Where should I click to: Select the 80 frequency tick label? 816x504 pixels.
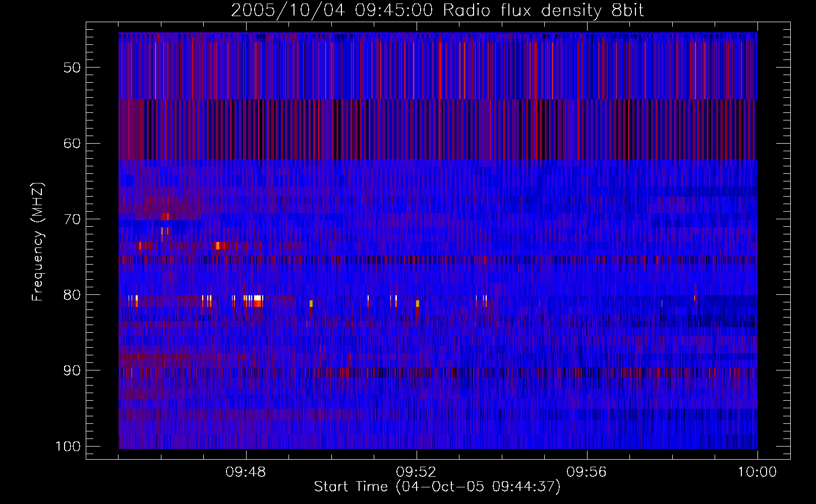click(x=72, y=295)
